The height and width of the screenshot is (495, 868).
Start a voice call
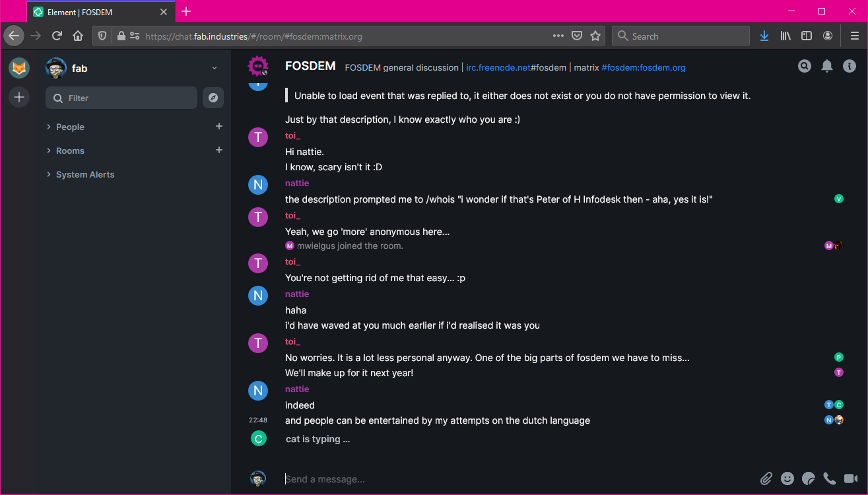(x=830, y=478)
